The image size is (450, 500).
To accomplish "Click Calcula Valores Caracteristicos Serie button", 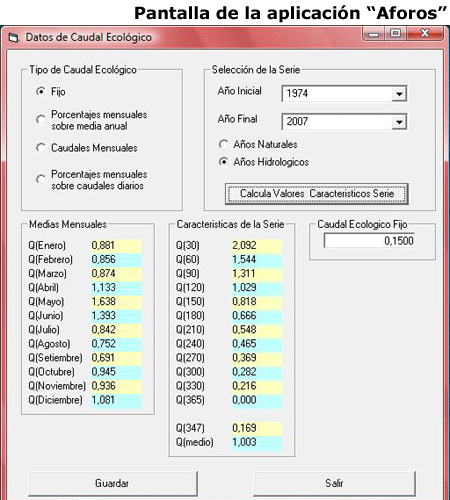I will click(x=317, y=194).
